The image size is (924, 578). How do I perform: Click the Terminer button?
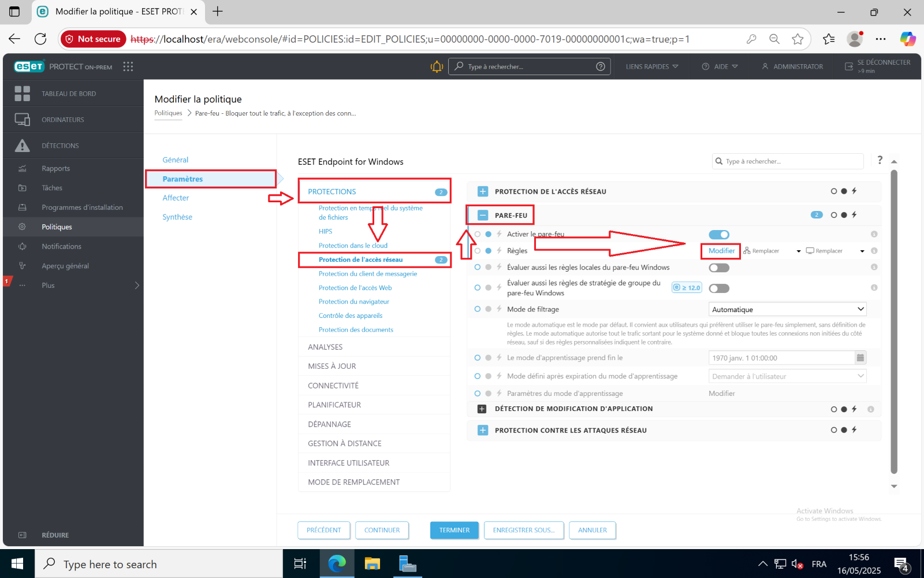(454, 530)
